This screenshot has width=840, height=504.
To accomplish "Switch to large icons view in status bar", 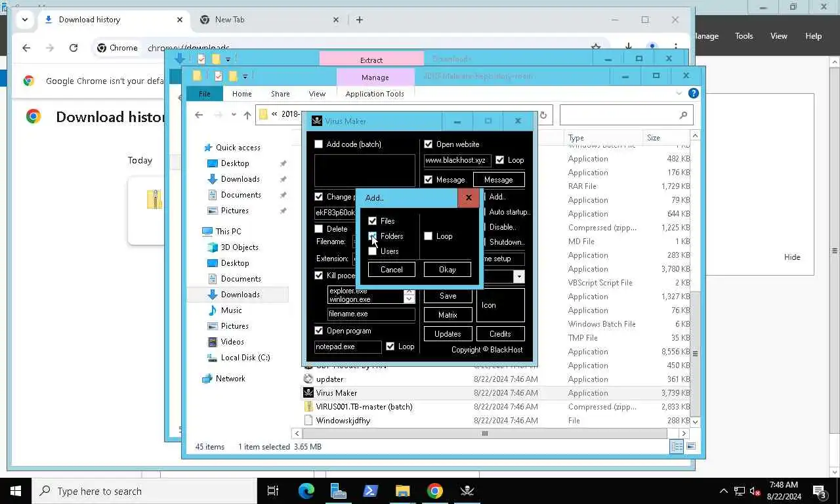I will pos(691,447).
